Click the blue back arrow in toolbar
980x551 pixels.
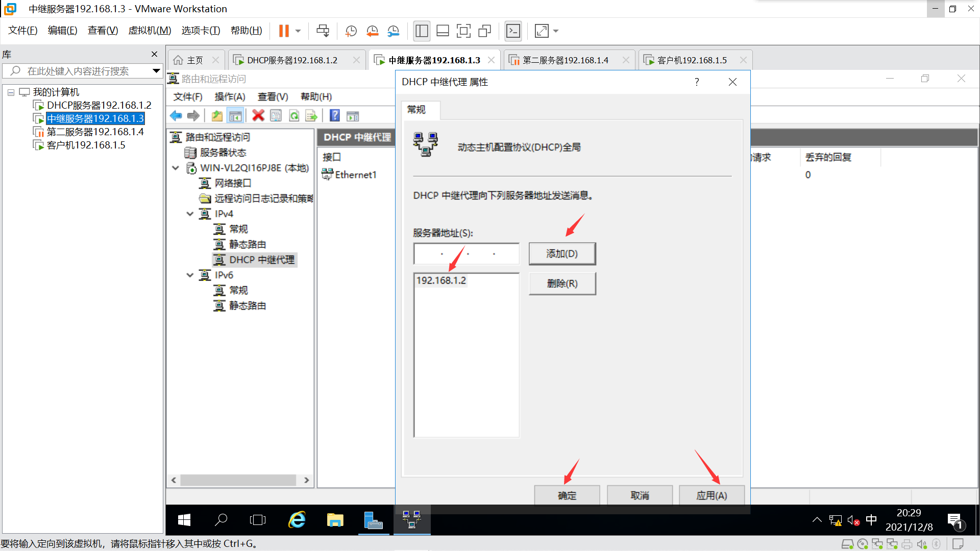click(x=176, y=116)
